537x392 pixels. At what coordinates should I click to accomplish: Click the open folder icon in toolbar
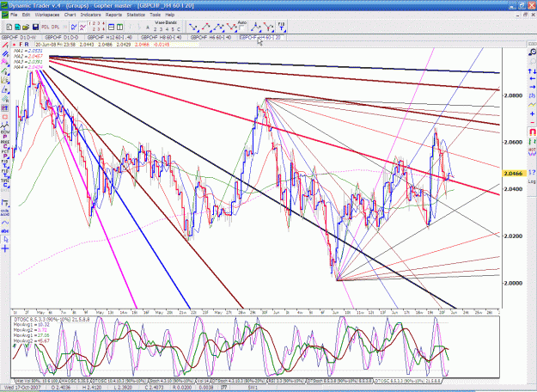[x=26, y=27]
